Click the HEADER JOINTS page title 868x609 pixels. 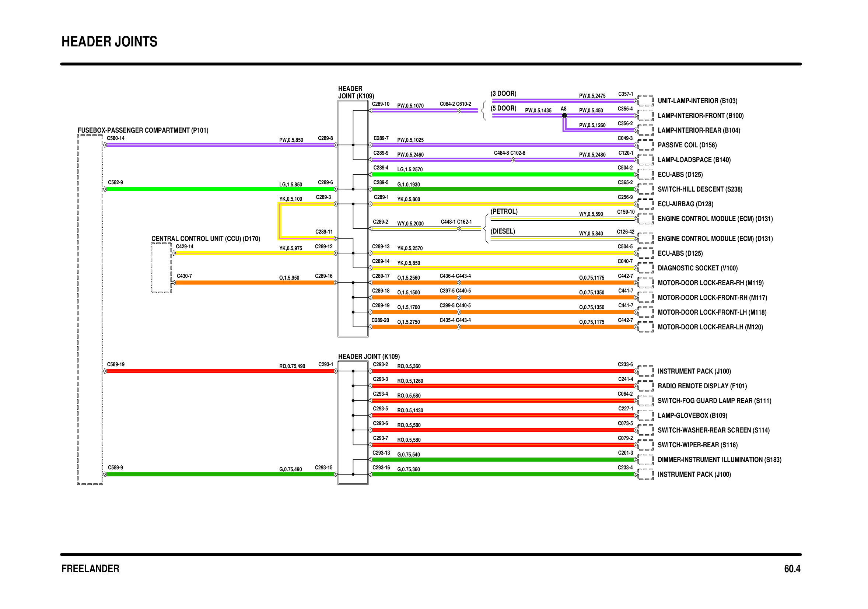click(x=109, y=42)
